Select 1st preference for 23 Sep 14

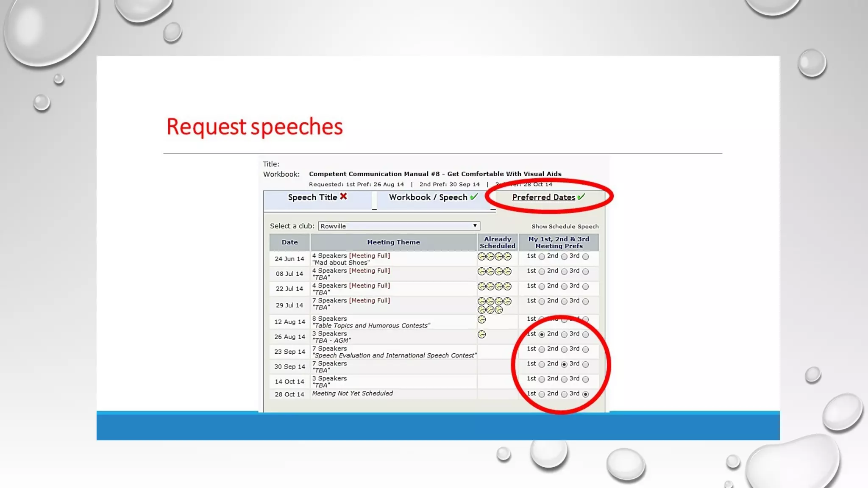click(x=542, y=350)
